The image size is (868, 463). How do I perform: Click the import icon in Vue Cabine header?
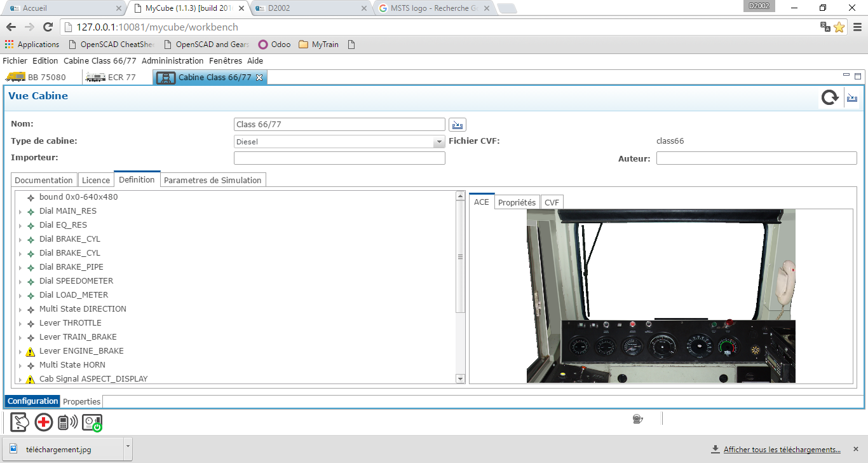pyautogui.click(x=852, y=98)
